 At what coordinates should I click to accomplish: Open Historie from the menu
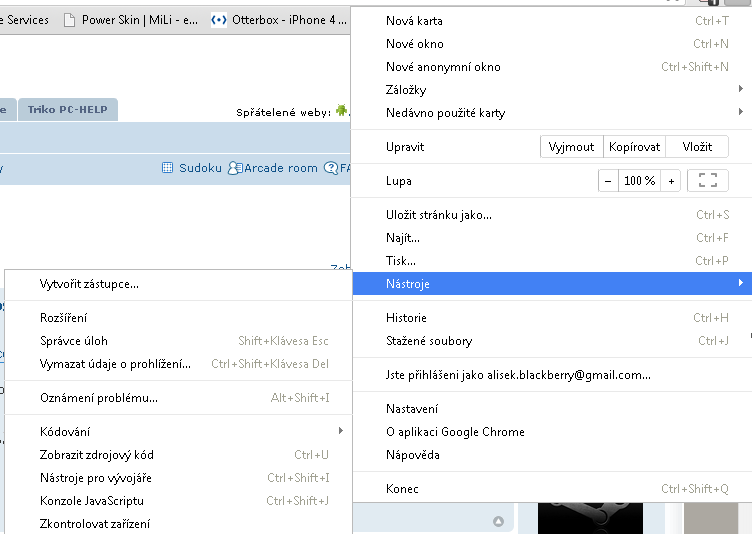click(x=406, y=318)
